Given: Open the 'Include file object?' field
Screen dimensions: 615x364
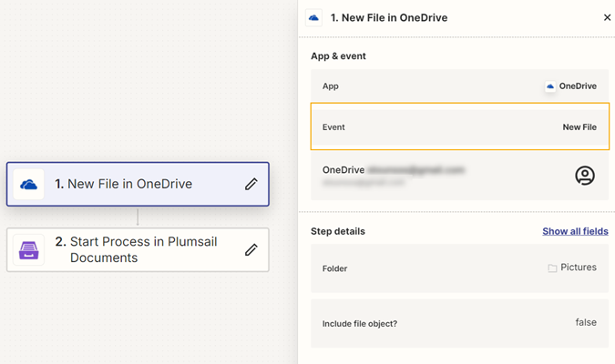Looking at the screenshot, I should click(x=460, y=324).
